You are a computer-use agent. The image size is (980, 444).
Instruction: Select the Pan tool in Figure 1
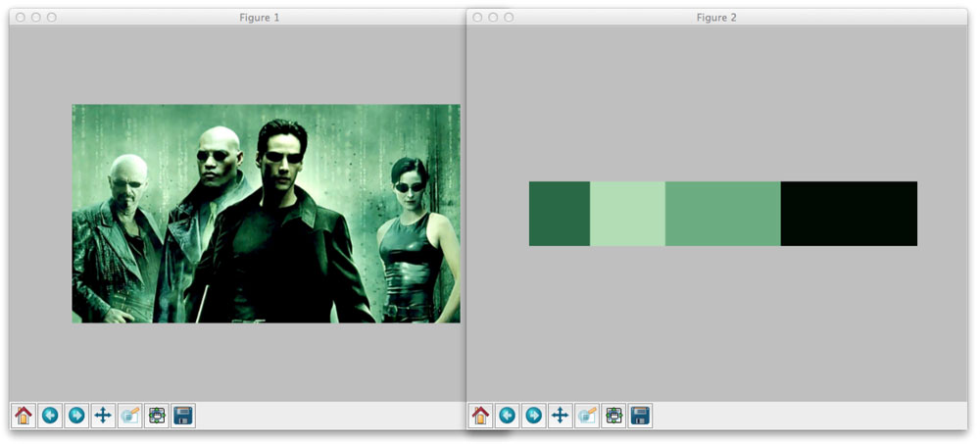coord(103,416)
